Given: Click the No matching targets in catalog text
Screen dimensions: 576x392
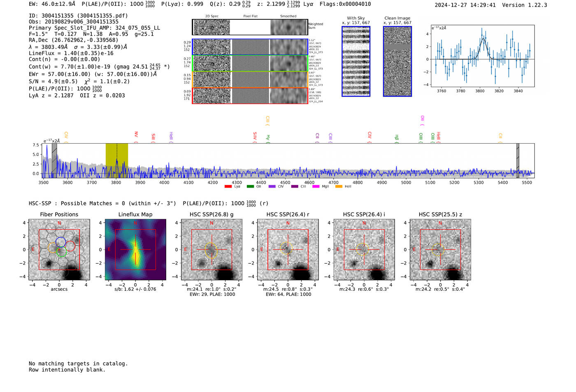Looking at the screenshot, I should pyautogui.click(x=78, y=364).
